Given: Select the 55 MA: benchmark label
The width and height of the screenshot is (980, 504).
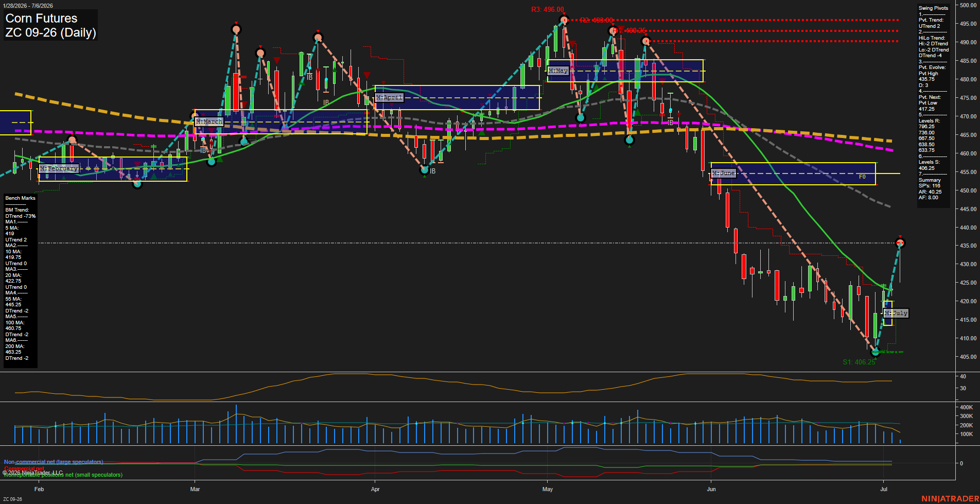Looking at the screenshot, I should point(13,299).
